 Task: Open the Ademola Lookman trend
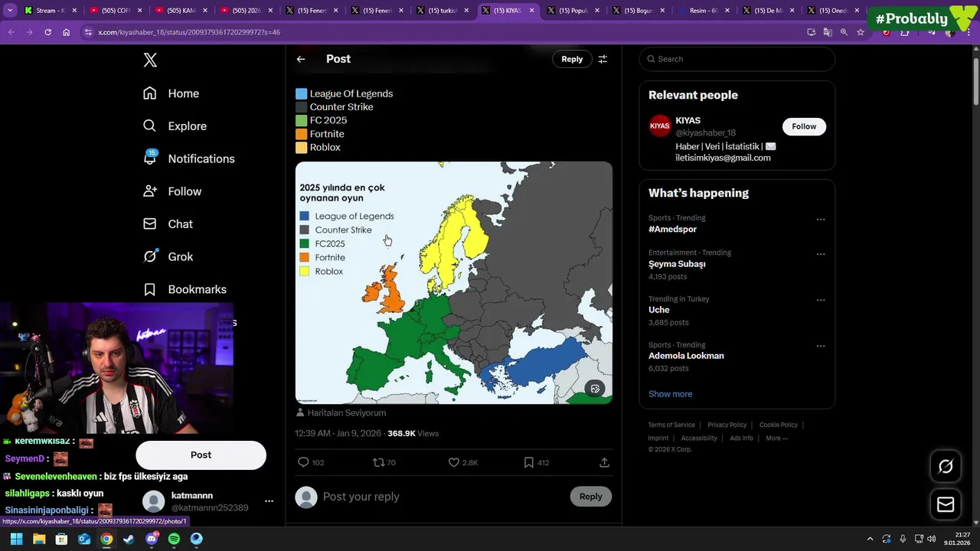[686, 356]
